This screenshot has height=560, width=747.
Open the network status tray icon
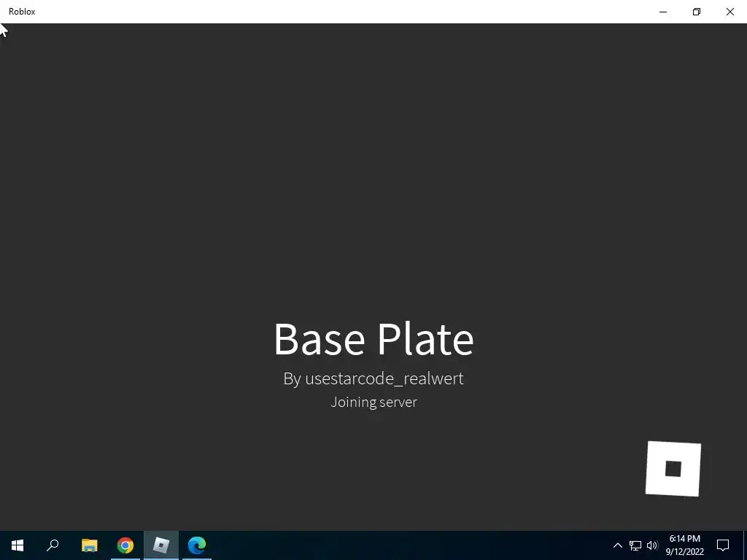(635, 545)
